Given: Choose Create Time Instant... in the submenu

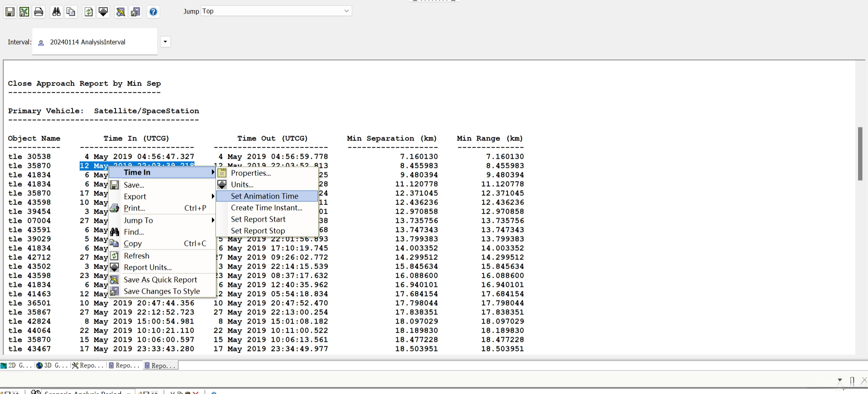Looking at the screenshot, I should (x=267, y=208).
